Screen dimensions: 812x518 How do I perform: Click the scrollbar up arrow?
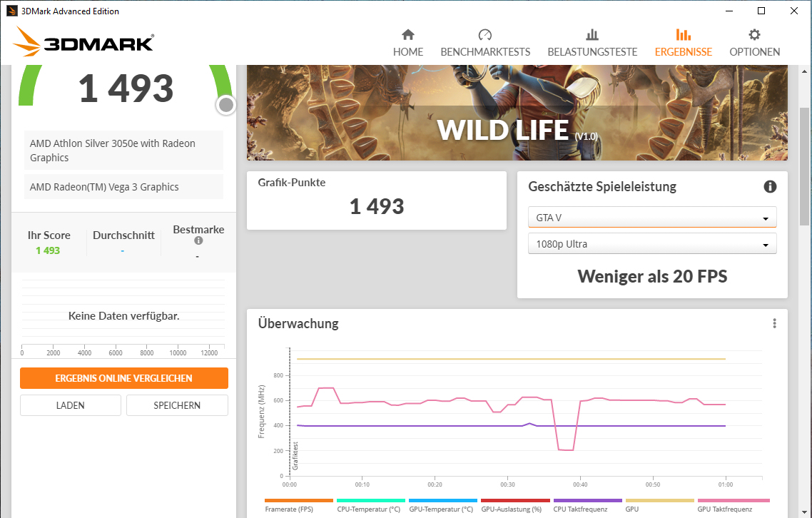[803, 71]
